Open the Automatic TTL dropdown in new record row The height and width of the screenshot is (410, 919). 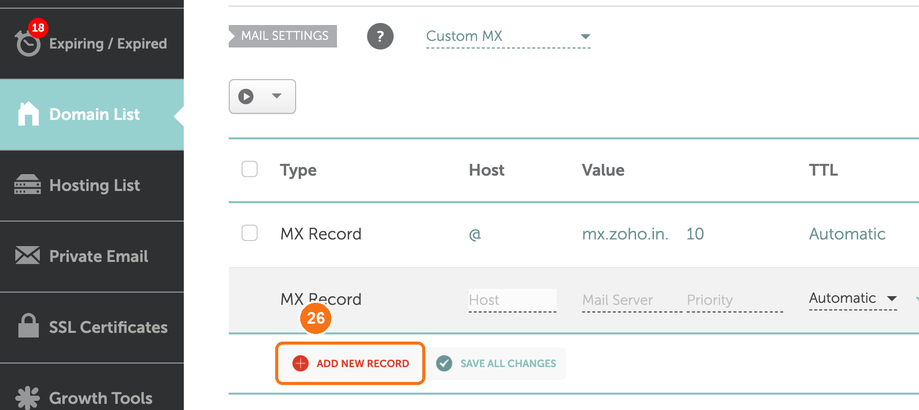point(853,299)
